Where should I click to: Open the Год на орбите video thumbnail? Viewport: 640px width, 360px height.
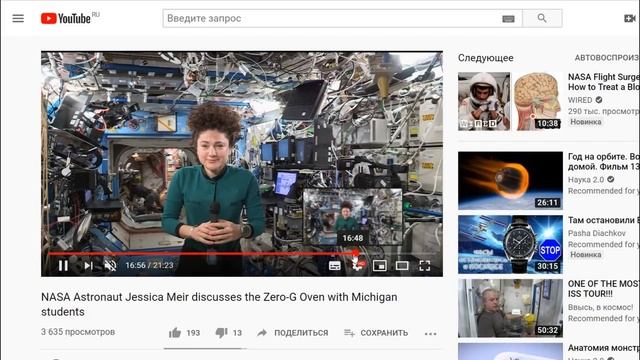(x=510, y=181)
